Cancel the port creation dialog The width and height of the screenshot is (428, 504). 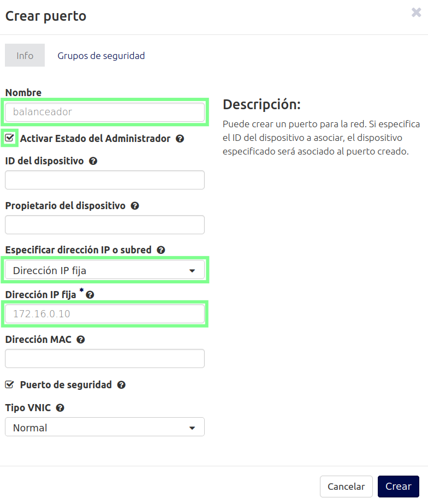(346, 486)
